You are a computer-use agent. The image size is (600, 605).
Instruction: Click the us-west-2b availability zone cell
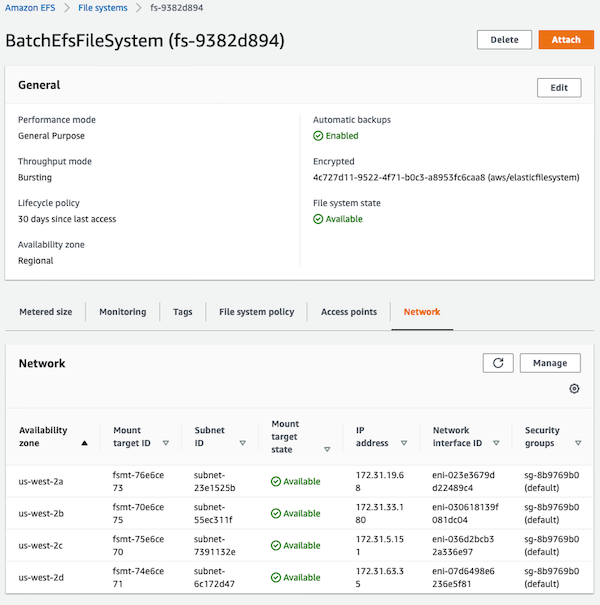point(41,514)
